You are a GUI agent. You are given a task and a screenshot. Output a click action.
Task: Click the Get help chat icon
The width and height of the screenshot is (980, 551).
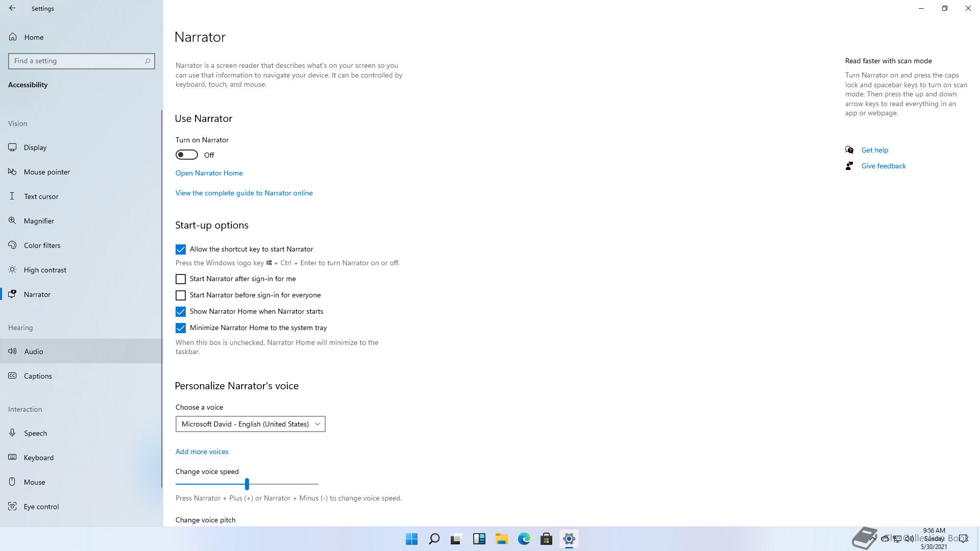click(849, 150)
